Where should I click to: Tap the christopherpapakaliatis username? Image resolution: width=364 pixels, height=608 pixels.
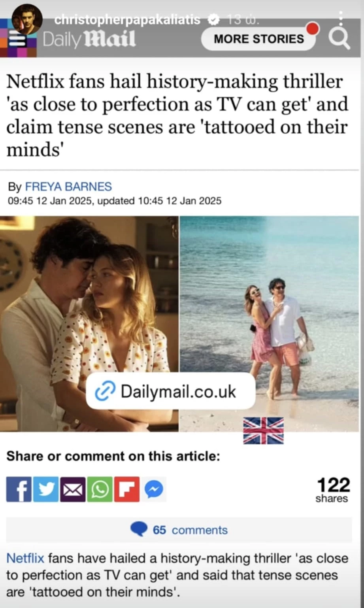pyautogui.click(x=127, y=19)
